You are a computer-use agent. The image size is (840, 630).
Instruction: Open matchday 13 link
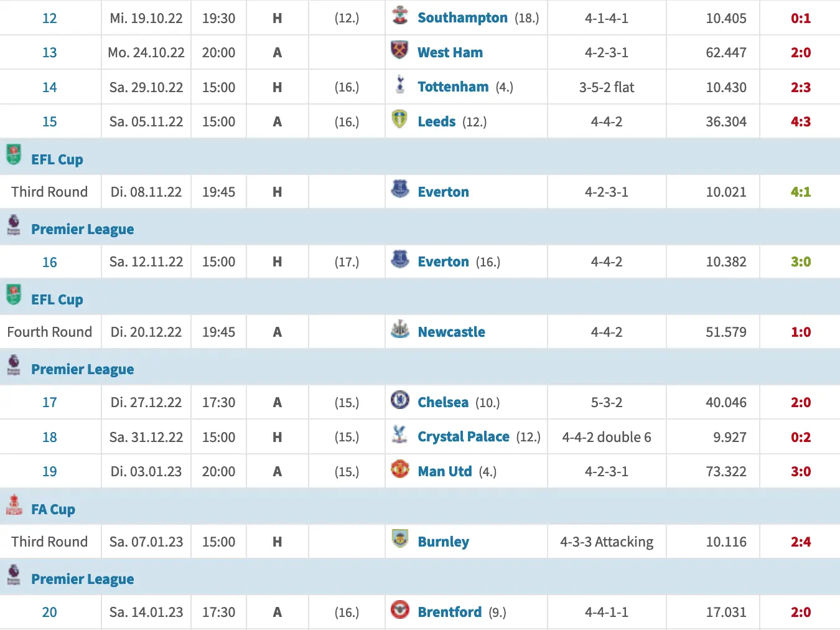tap(50, 53)
